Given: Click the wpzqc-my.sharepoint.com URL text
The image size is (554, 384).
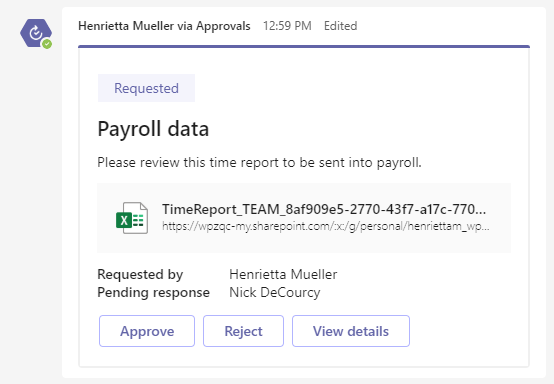Looking at the screenshot, I should (x=326, y=226).
